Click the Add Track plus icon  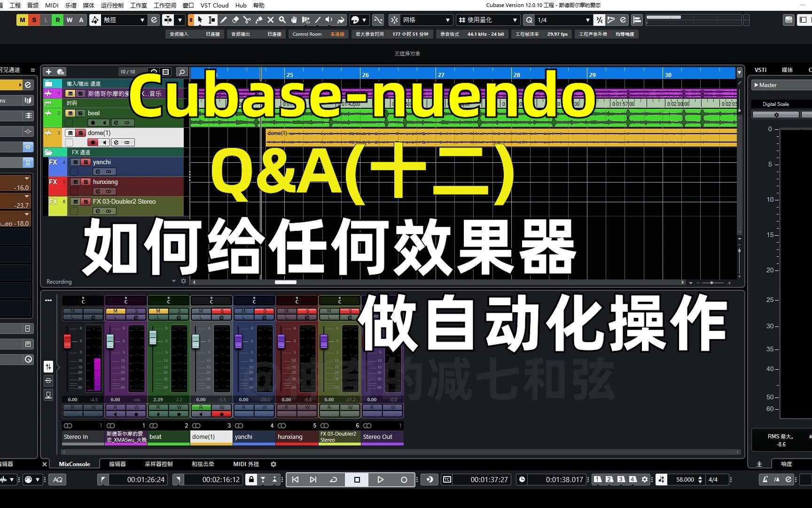pos(48,71)
